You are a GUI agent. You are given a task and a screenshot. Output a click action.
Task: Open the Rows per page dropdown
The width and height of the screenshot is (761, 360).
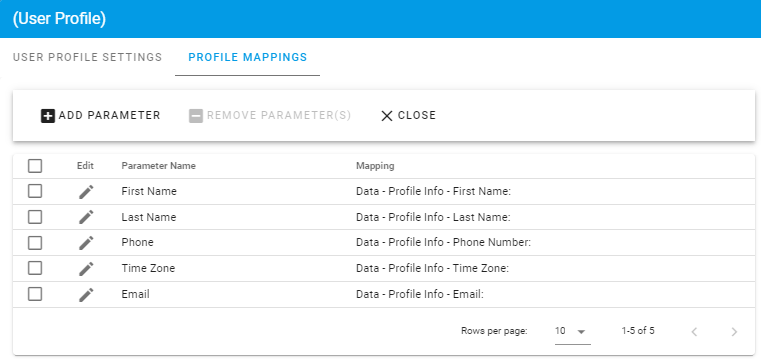click(573, 332)
